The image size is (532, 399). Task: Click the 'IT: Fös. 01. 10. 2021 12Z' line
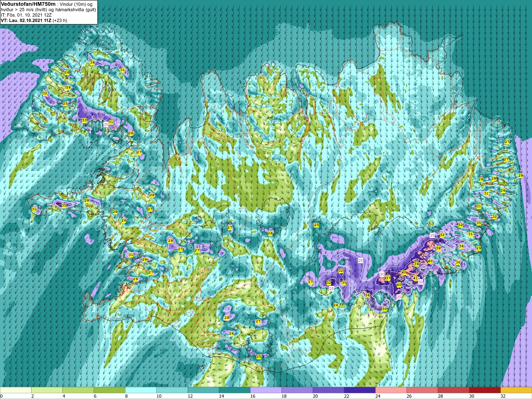(x=26, y=15)
